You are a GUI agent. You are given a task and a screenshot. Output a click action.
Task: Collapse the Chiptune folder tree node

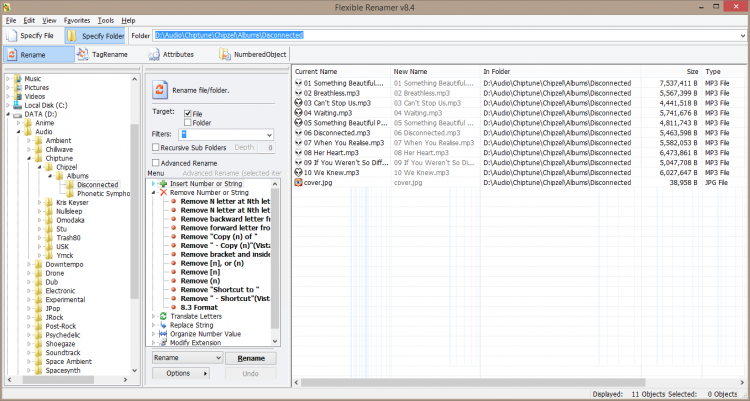coord(29,158)
